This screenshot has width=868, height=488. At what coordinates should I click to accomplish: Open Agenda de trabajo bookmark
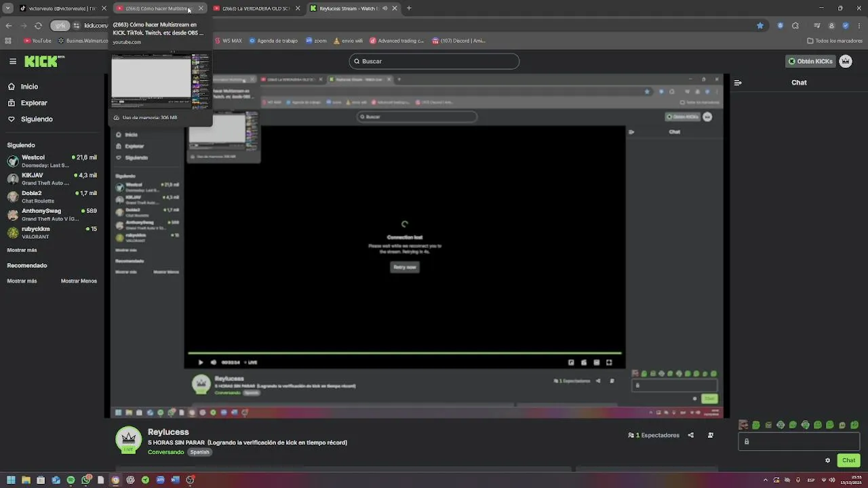pyautogui.click(x=273, y=41)
